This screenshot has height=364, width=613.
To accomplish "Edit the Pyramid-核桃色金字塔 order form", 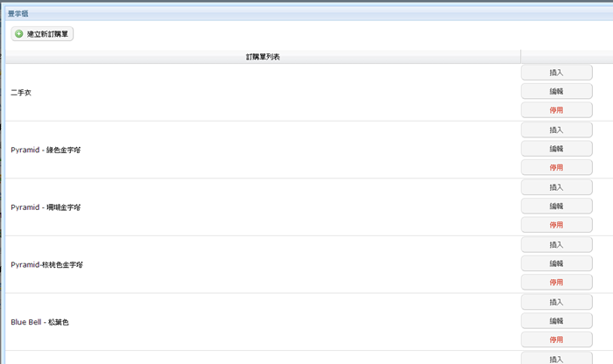I will click(x=557, y=263).
